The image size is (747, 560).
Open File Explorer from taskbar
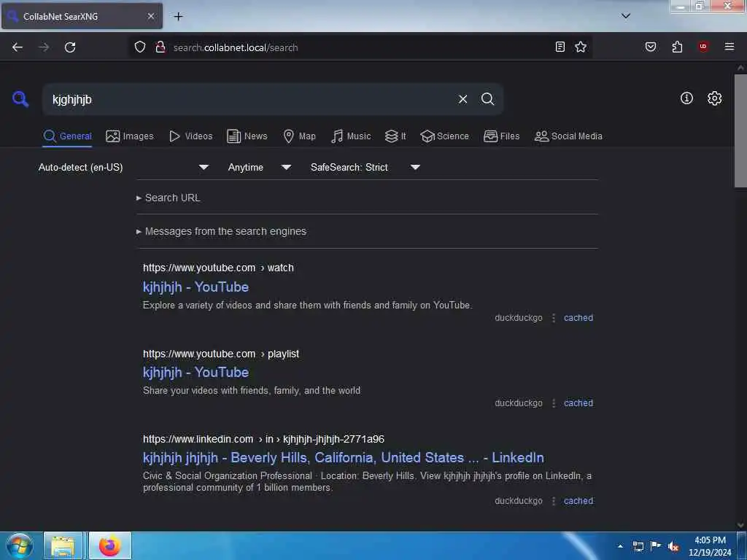[63, 545]
